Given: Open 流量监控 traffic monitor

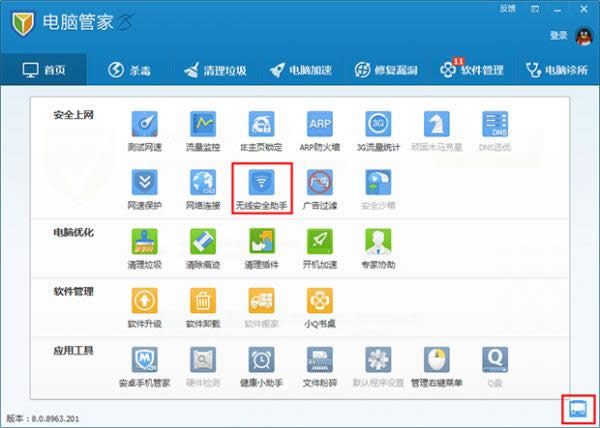Looking at the screenshot, I should [x=203, y=131].
